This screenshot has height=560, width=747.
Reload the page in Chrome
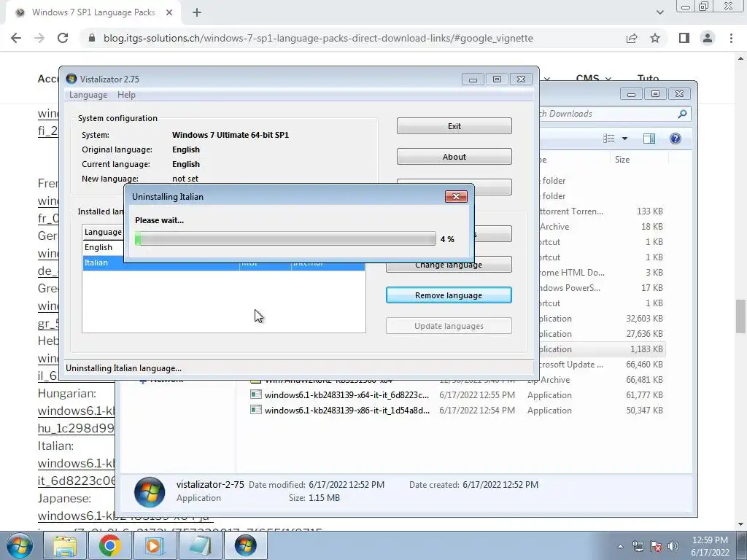[63, 38]
